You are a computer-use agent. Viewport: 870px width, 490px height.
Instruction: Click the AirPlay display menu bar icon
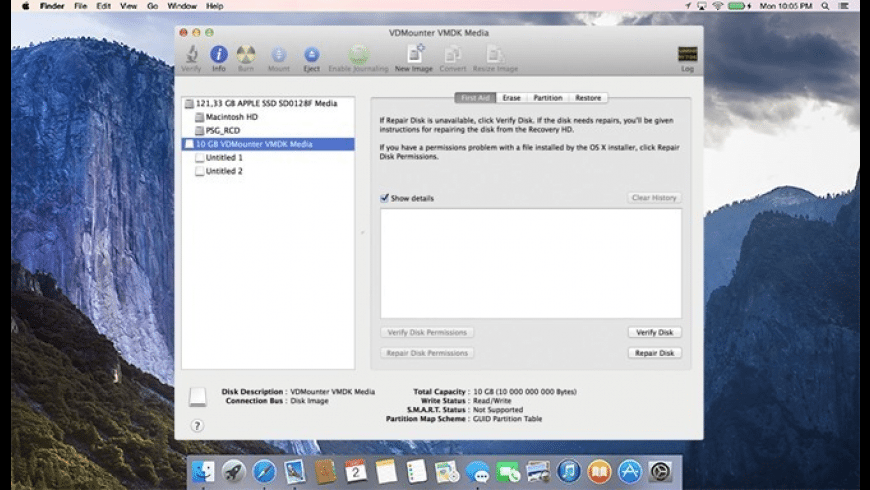pyautogui.click(x=702, y=6)
